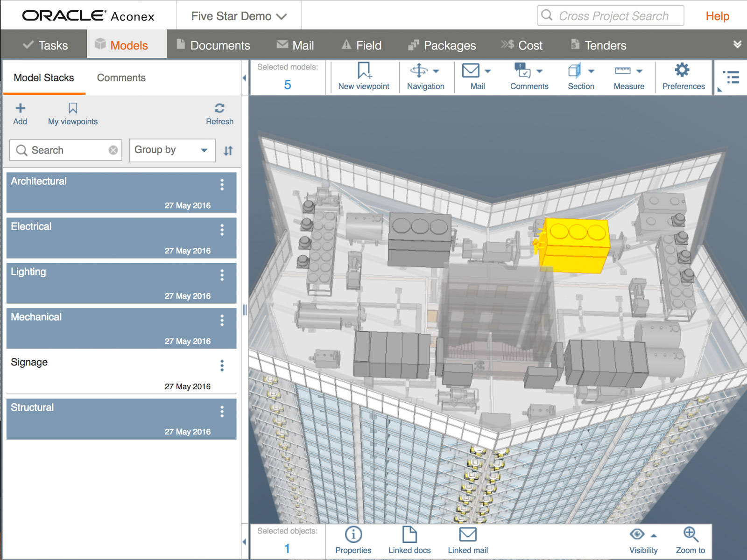
Task: Click the Help link
Action: 717,16
